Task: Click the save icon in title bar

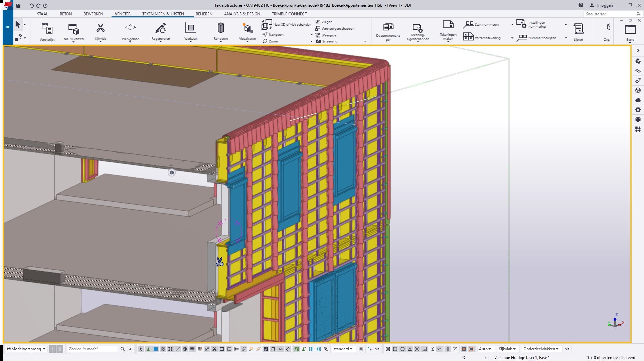Action: [18, 5]
